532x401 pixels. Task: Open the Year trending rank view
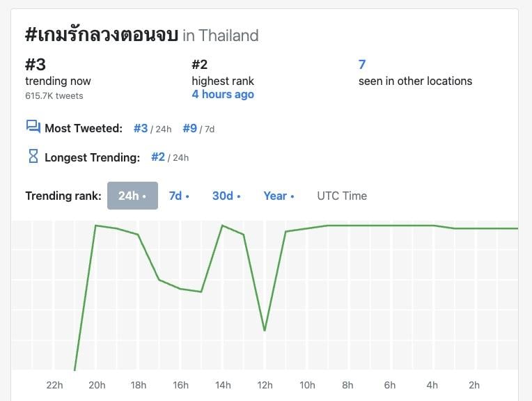click(279, 196)
